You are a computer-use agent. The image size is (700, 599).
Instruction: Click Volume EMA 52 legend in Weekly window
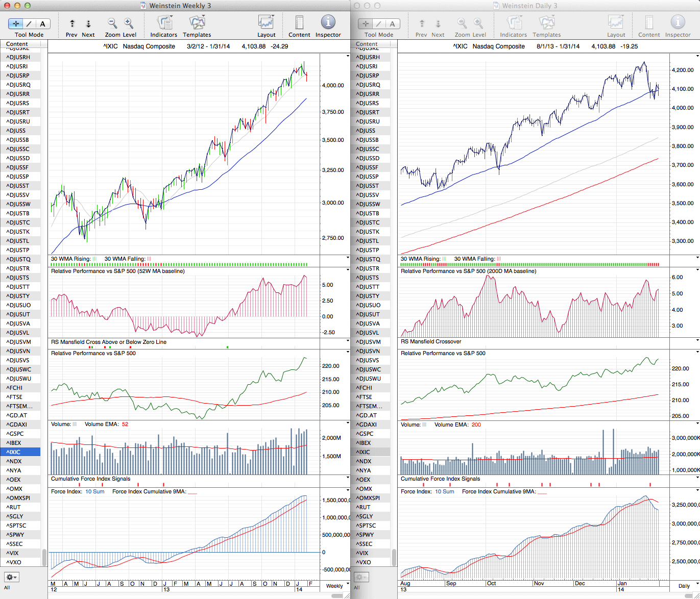(107, 424)
